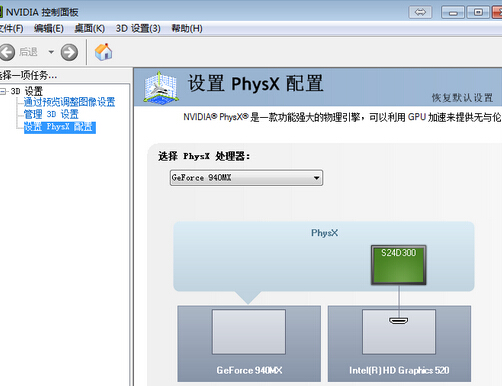
Task: Collapse the 3D 设置 tree node
Action: pyautogui.click(x=3, y=91)
